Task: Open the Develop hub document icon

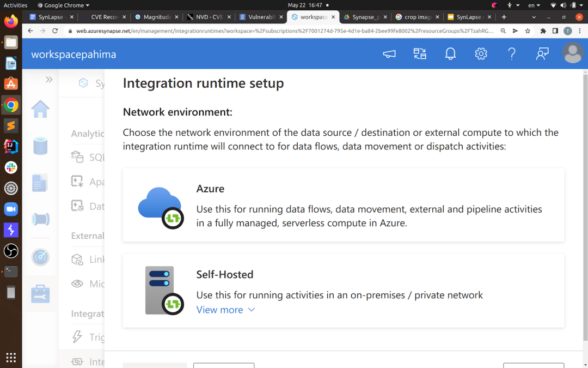Action: (39, 183)
